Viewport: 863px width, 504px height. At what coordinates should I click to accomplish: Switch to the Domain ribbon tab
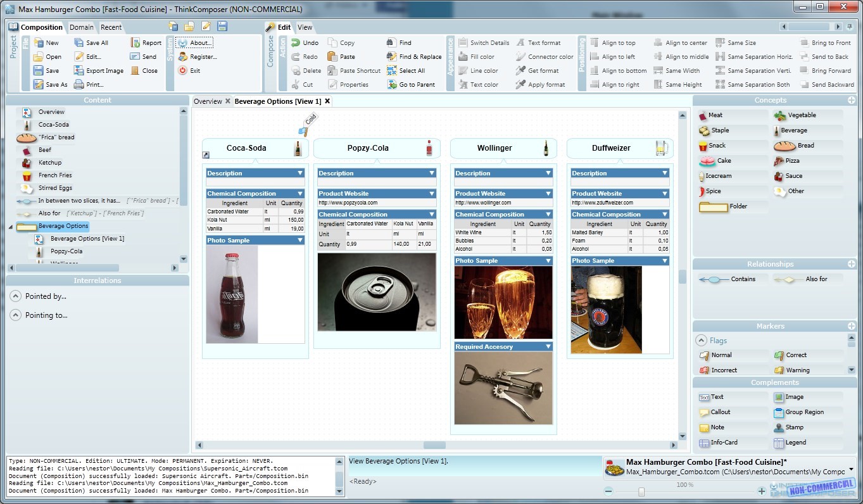81,27
